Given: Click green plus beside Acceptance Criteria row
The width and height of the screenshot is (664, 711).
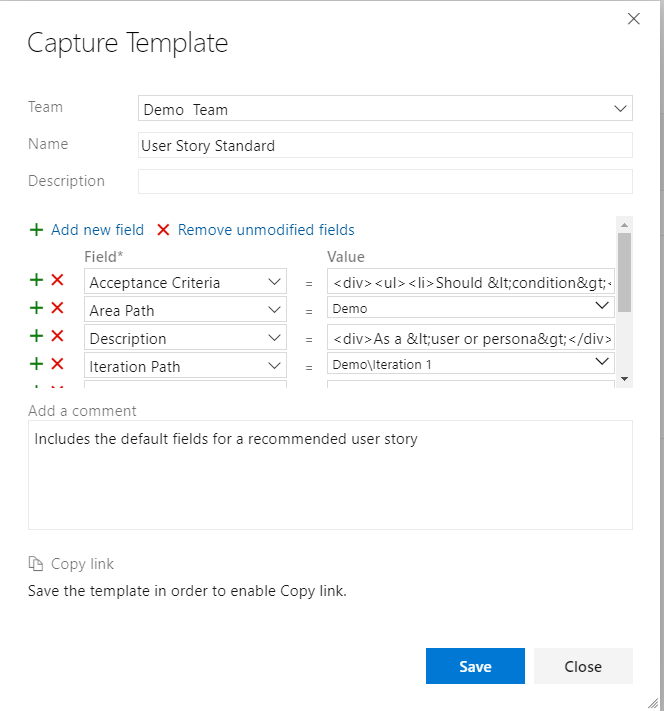Looking at the screenshot, I should pos(37,282).
